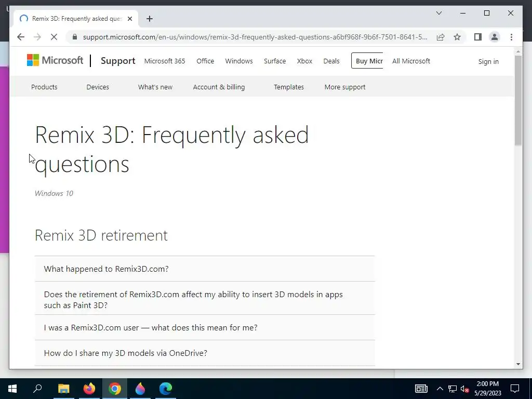Stop loading the page
532x399 pixels.
54,37
